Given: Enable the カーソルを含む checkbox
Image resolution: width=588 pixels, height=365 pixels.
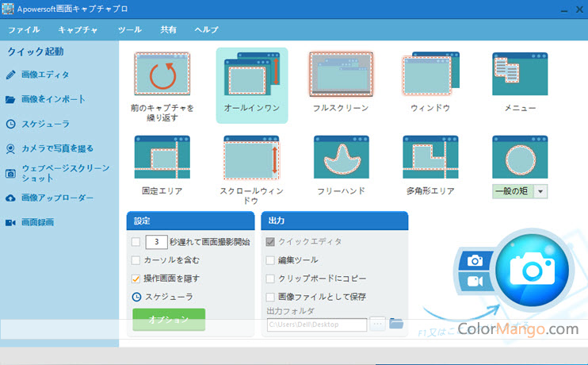Looking at the screenshot, I should pyautogui.click(x=136, y=260).
